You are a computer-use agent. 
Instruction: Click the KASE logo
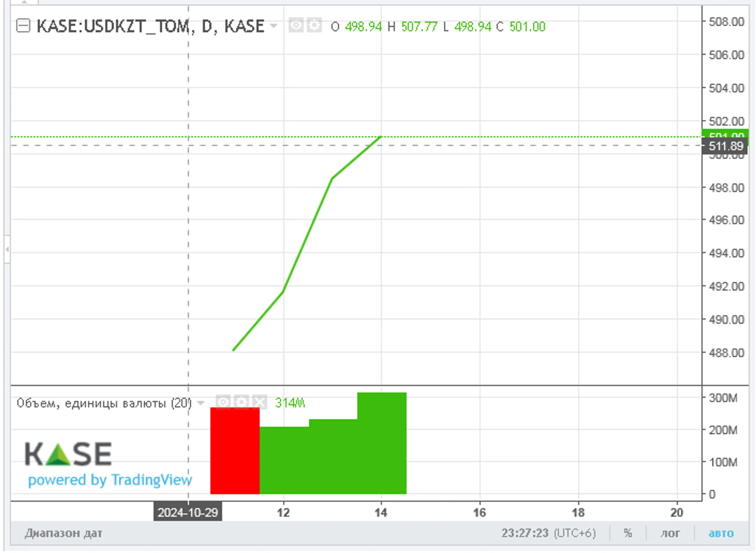click(x=68, y=454)
